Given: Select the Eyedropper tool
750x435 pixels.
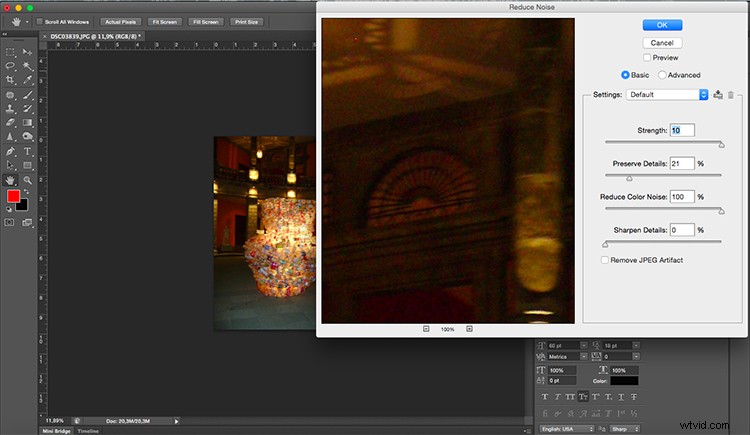Looking at the screenshot, I should click(x=27, y=80).
